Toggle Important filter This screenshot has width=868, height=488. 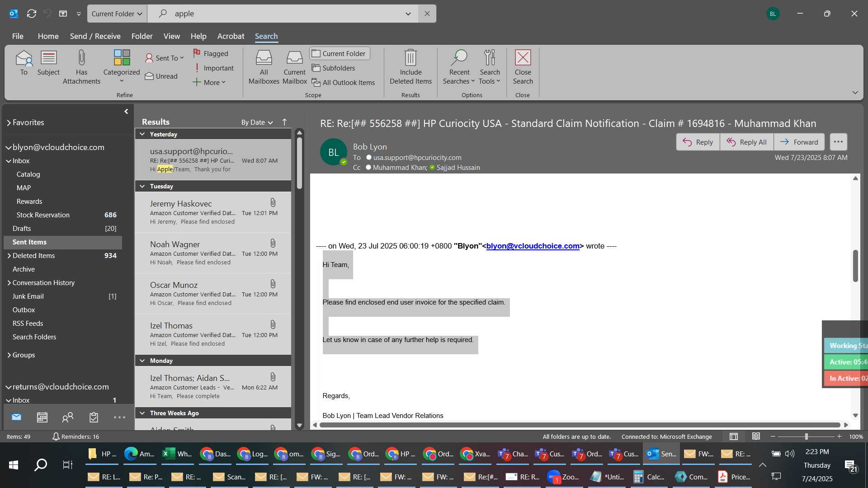213,68
